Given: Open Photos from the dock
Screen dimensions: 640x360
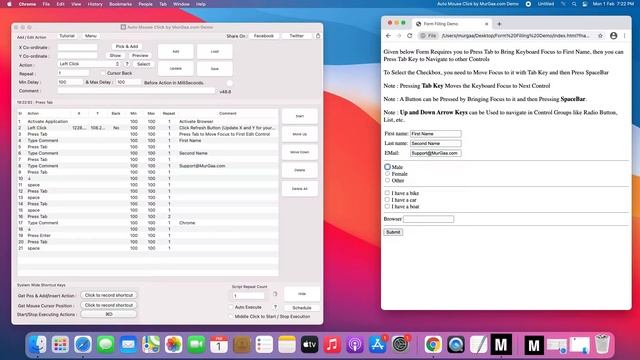Looking at the screenshot, I should pos(173,344).
